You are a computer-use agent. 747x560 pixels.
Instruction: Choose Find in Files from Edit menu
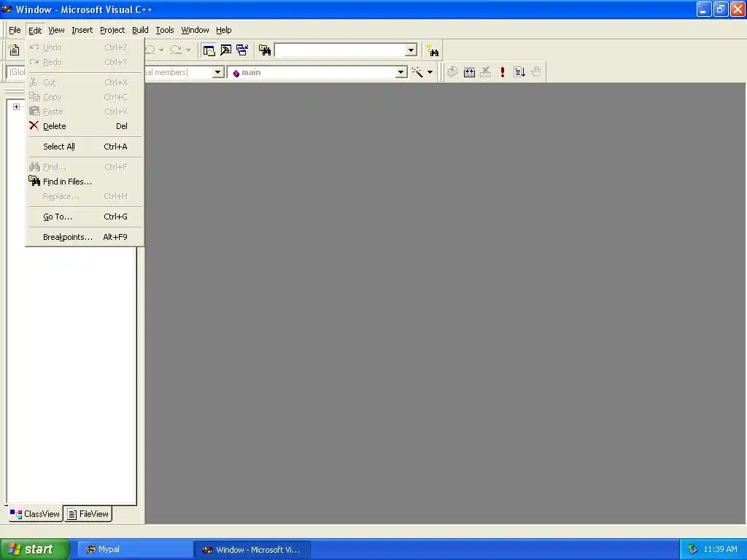point(85,182)
